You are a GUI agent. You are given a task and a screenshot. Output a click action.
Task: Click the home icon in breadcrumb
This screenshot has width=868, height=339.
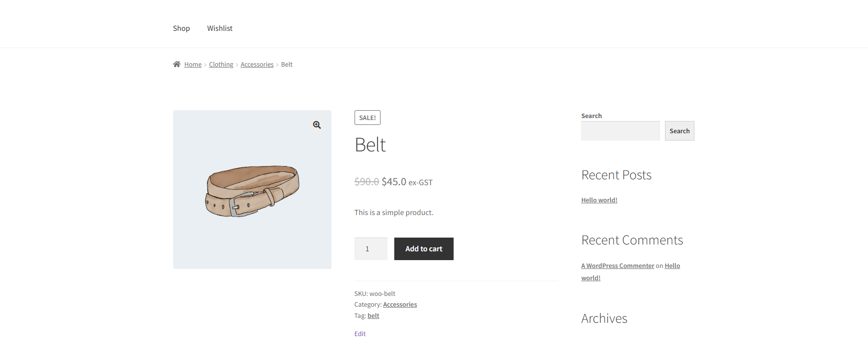click(177, 64)
